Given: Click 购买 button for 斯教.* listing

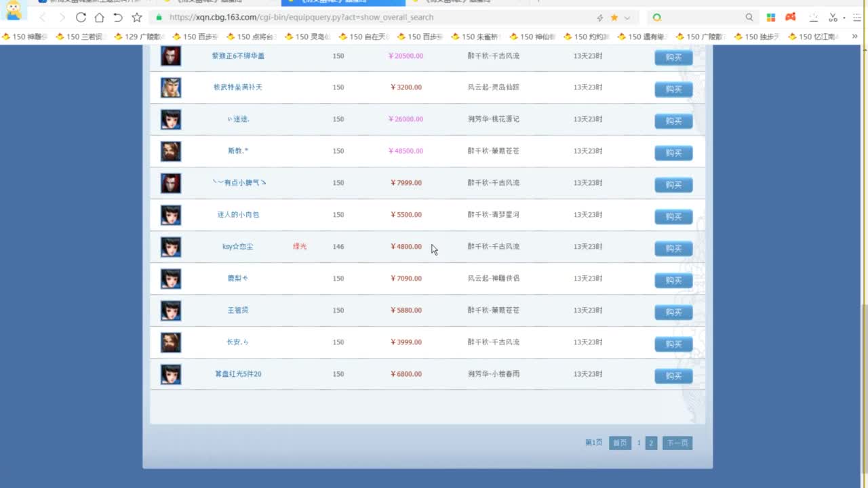Looking at the screenshot, I should (673, 152).
